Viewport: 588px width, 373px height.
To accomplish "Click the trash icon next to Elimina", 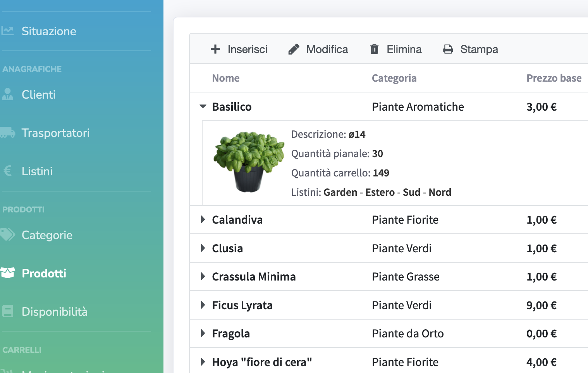I will tap(374, 49).
